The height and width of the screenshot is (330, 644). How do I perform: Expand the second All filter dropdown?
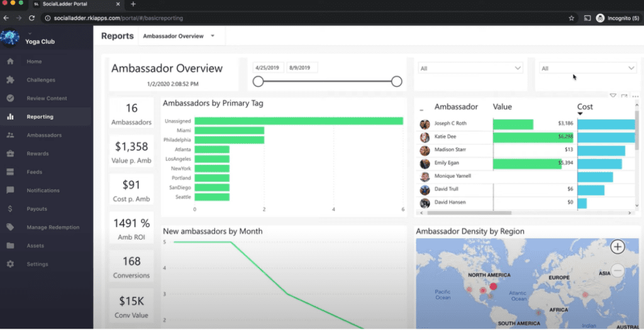(587, 68)
